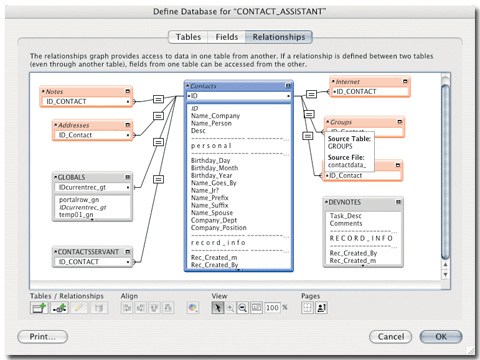
Task: Click the vertical scrollbar thumb of the graph
Action: (445, 172)
